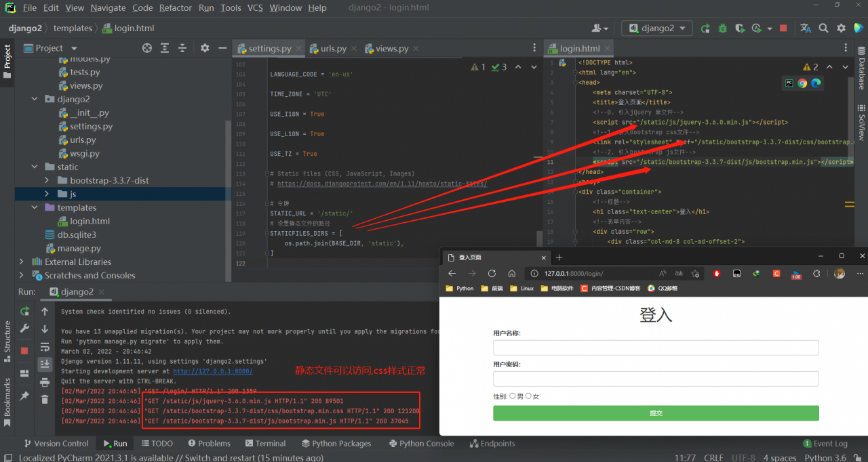Click the translate icon in top toolbar
The width and height of the screenshot is (868, 462).
(x=806, y=28)
